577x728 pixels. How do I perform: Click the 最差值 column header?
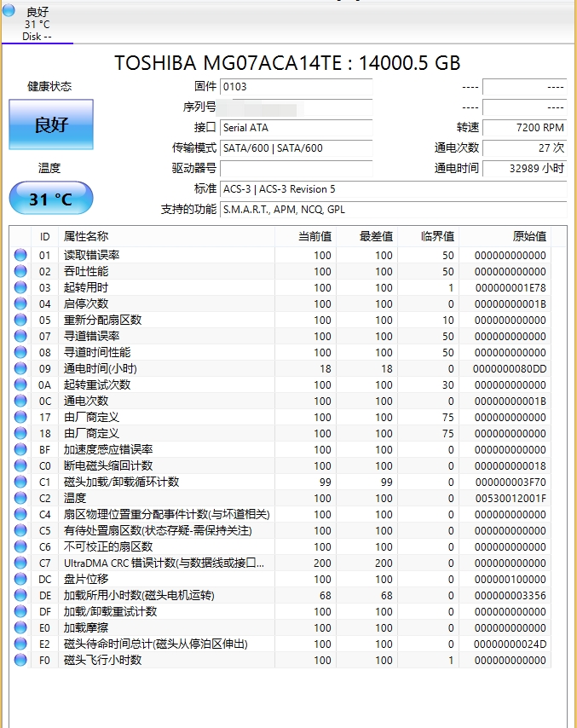coord(366,237)
